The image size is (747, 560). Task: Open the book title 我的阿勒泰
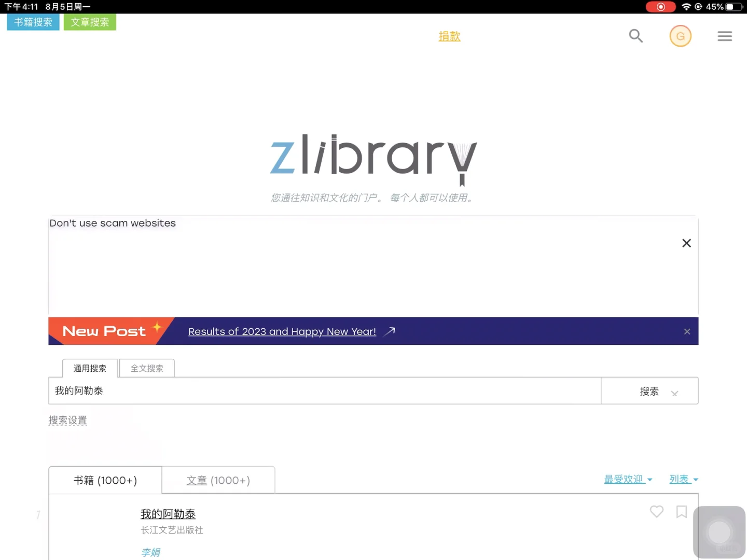point(168,514)
